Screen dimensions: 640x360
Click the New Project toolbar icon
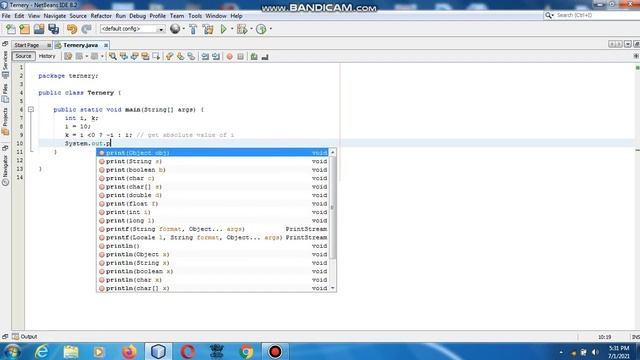coord(24,29)
